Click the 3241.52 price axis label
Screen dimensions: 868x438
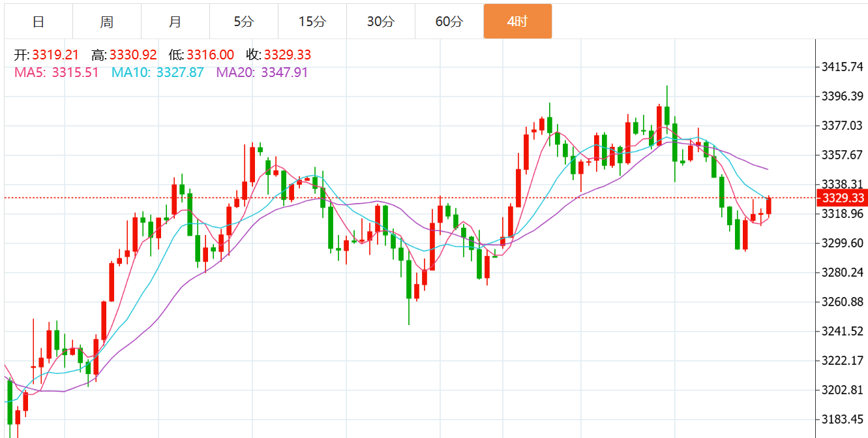click(843, 332)
